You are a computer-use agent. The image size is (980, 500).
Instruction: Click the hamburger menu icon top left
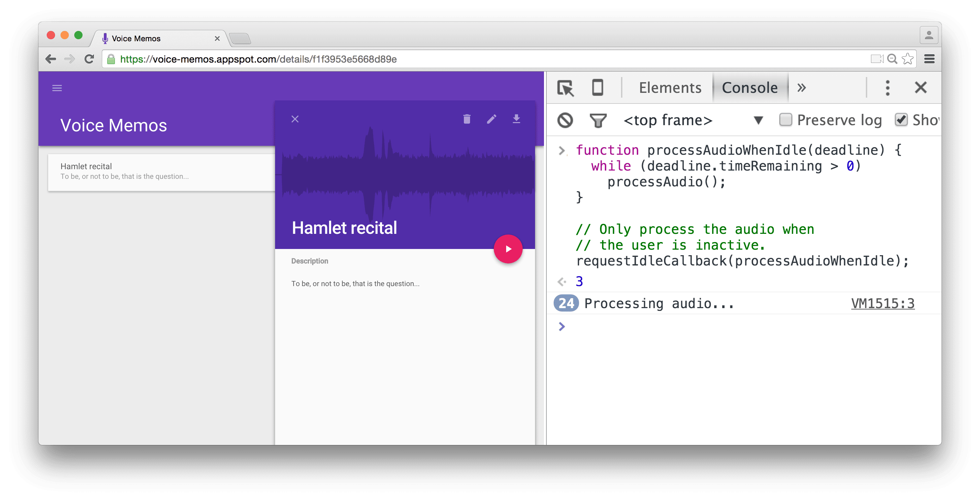pos(57,87)
